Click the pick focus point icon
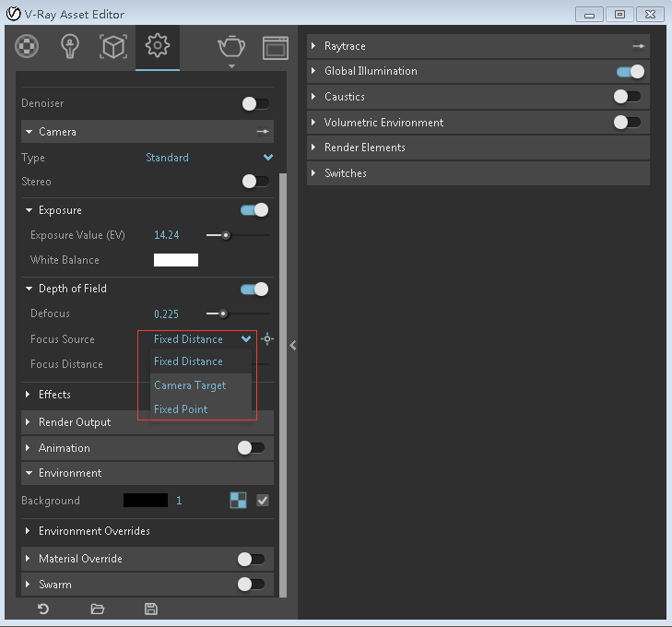 (x=267, y=339)
